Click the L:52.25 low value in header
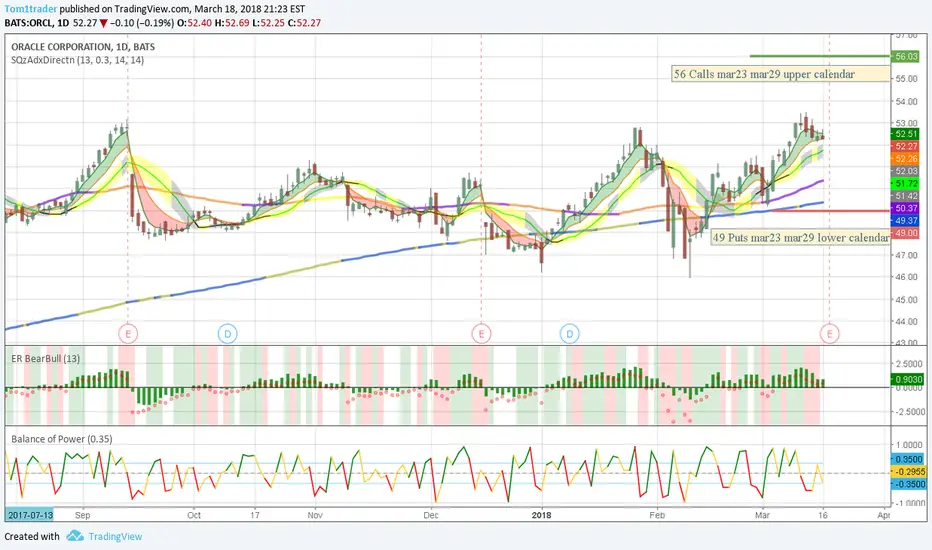Image resolution: width=932 pixels, height=550 pixels. point(269,23)
